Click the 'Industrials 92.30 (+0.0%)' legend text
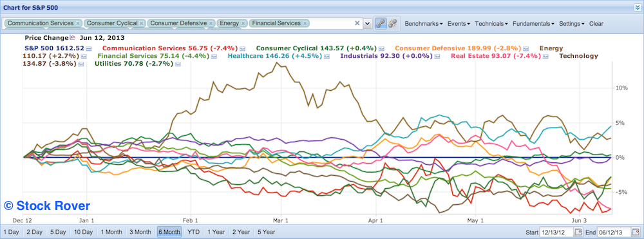The width and height of the screenshot is (644, 239). pos(387,56)
